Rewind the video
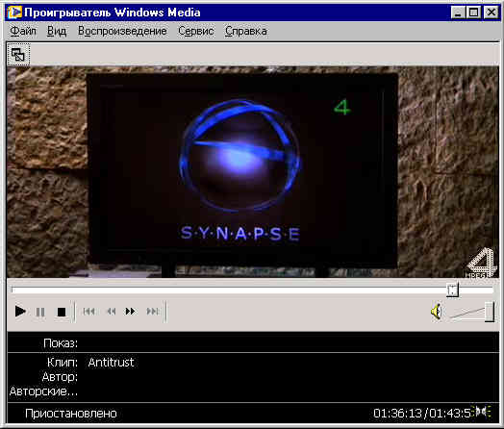 [x=111, y=312]
